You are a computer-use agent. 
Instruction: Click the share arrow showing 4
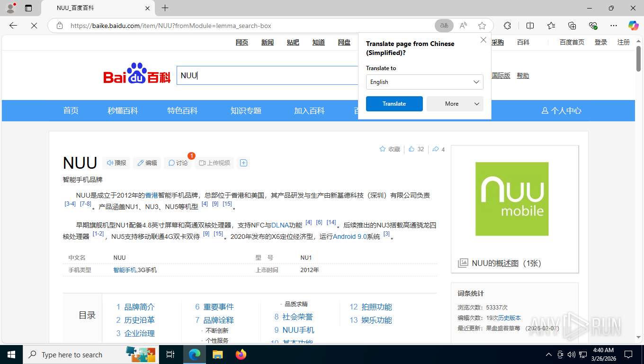point(438,149)
